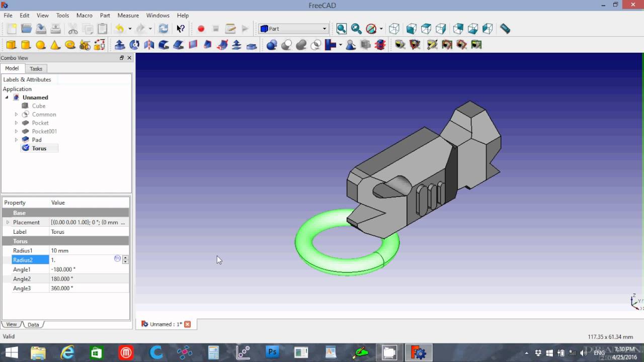Select the Fillet tool
Screen dimensions: 644x362
tap(164, 45)
